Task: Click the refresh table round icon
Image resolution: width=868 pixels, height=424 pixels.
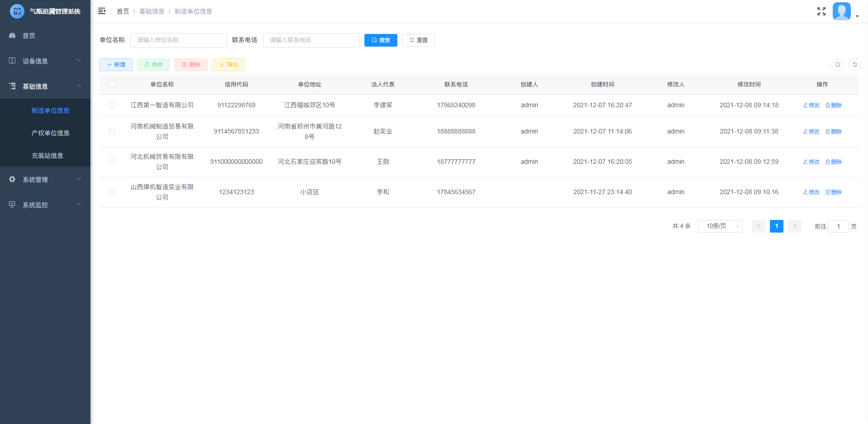Action: coord(855,65)
